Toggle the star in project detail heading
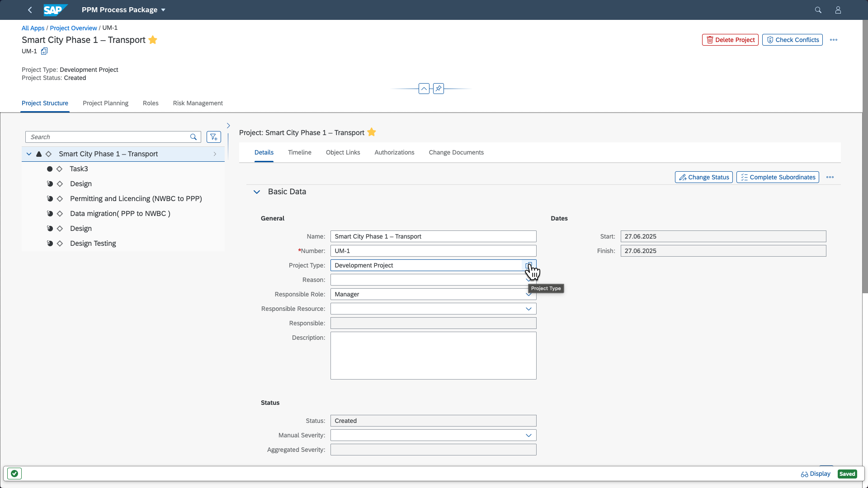The image size is (868, 488). coord(372,132)
